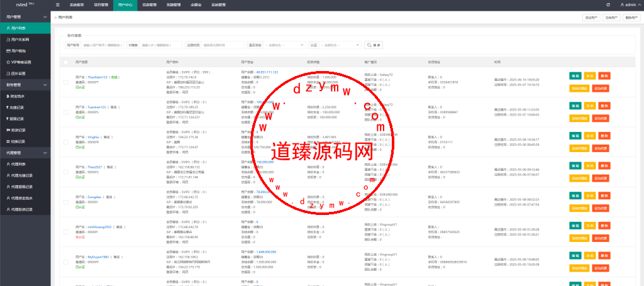Switch to the 系统报表 top tab
The image size is (644, 286).
coord(77,5)
